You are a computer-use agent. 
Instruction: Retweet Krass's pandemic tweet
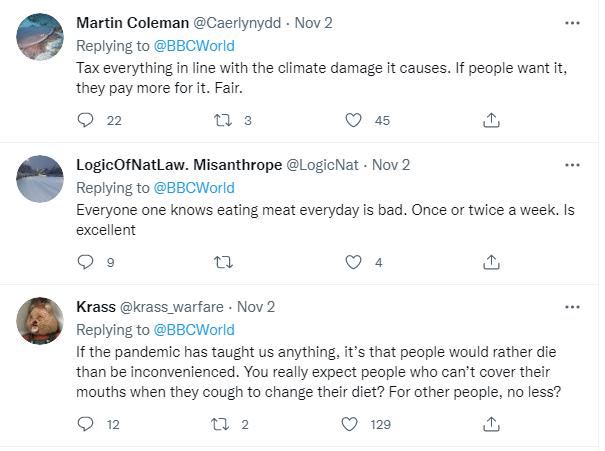[x=222, y=424]
